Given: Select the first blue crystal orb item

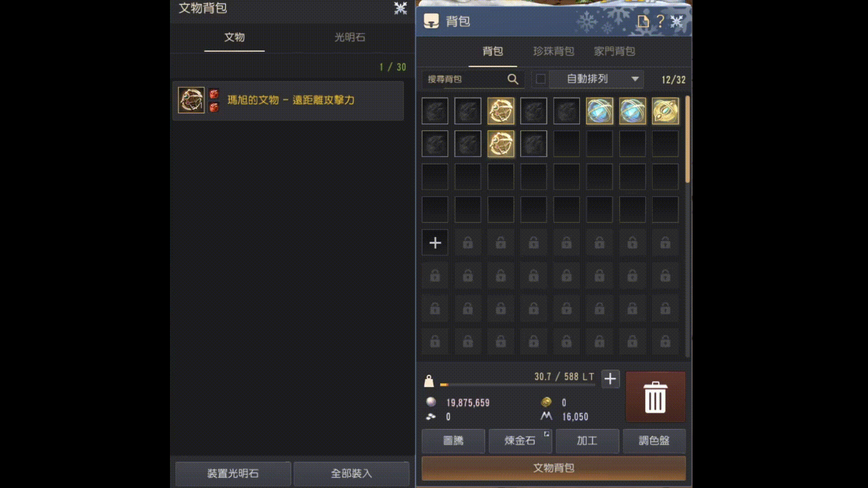Looking at the screenshot, I should [599, 111].
